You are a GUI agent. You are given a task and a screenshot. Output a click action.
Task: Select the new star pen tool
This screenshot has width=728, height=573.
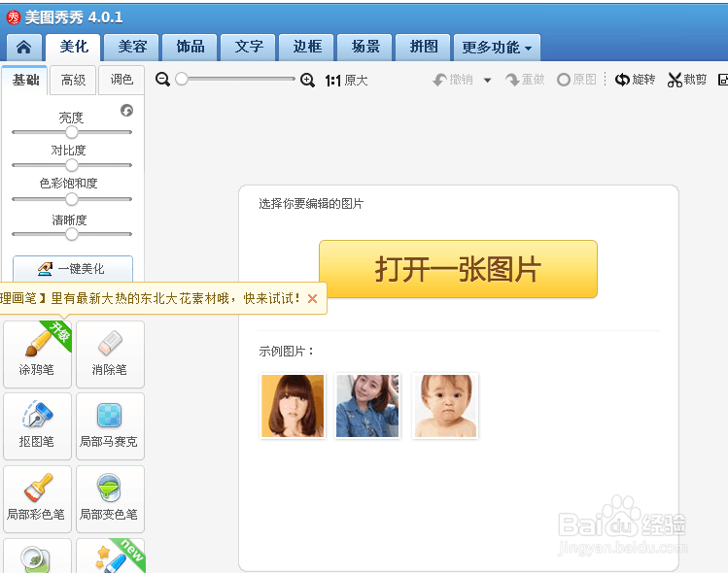point(110,556)
